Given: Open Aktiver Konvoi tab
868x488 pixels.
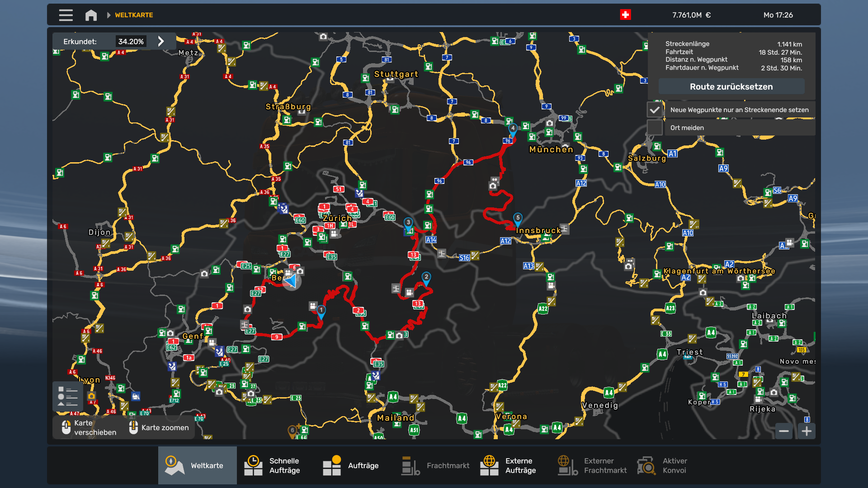Looking at the screenshot, I should [670, 465].
